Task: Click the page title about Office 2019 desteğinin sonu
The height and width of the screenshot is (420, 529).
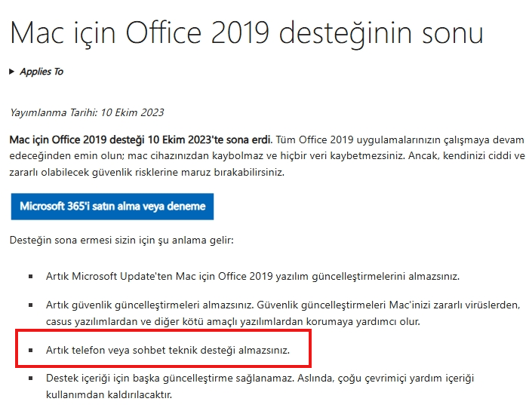Action: 247,34
